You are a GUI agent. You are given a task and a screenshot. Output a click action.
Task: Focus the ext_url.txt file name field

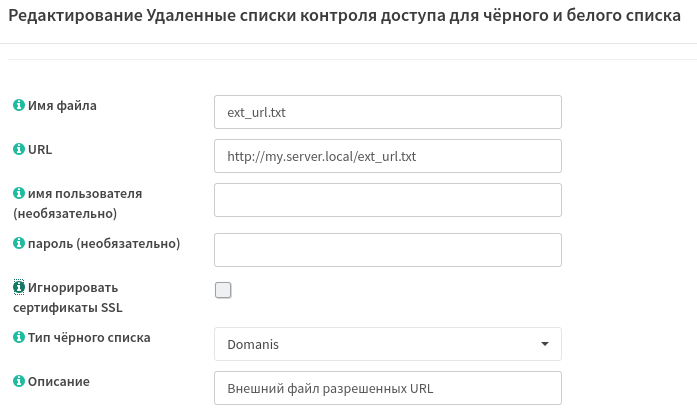coord(388,112)
